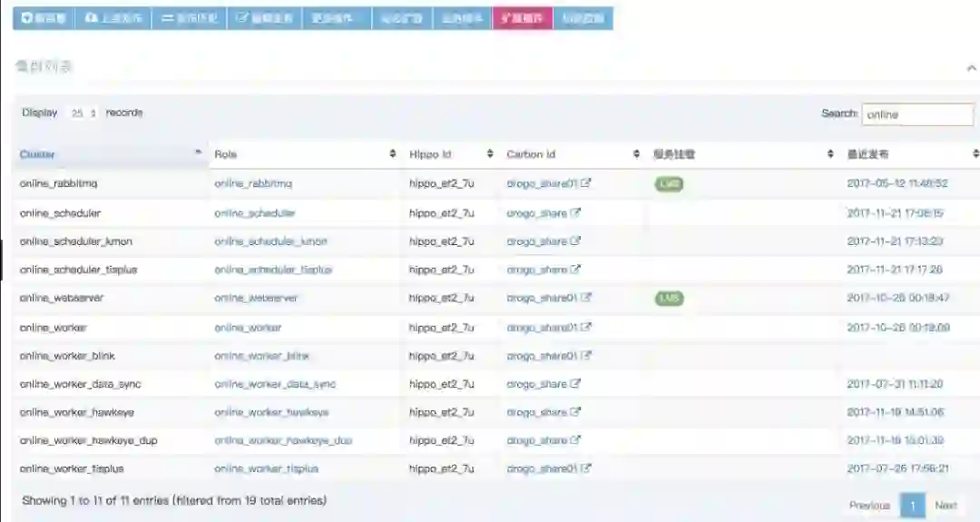Click date 2017-11-21 17:08:15 in online_scheduler row
Viewport: 980px width, 522px height.
[x=895, y=212]
